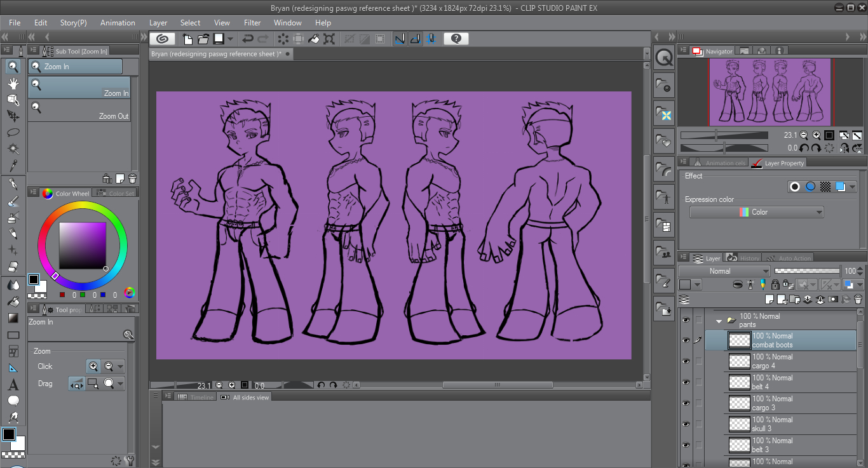The height and width of the screenshot is (468, 868).
Task: Select the Text tool
Action: (13, 384)
